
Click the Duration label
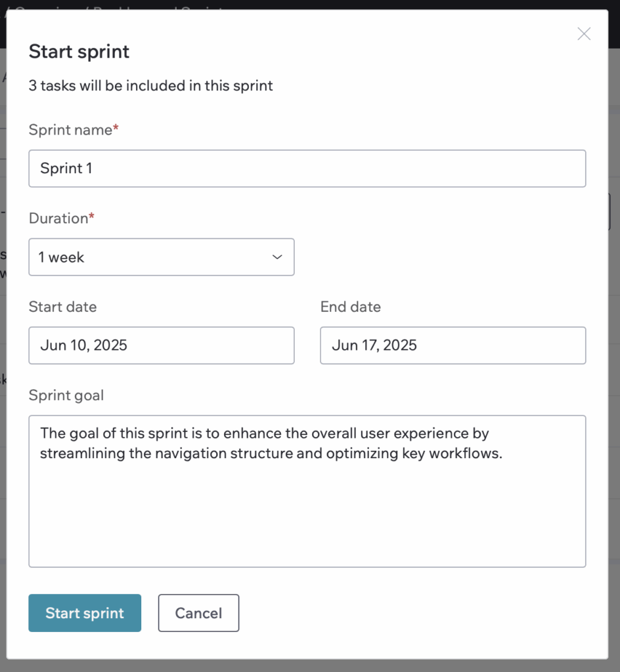pos(61,218)
